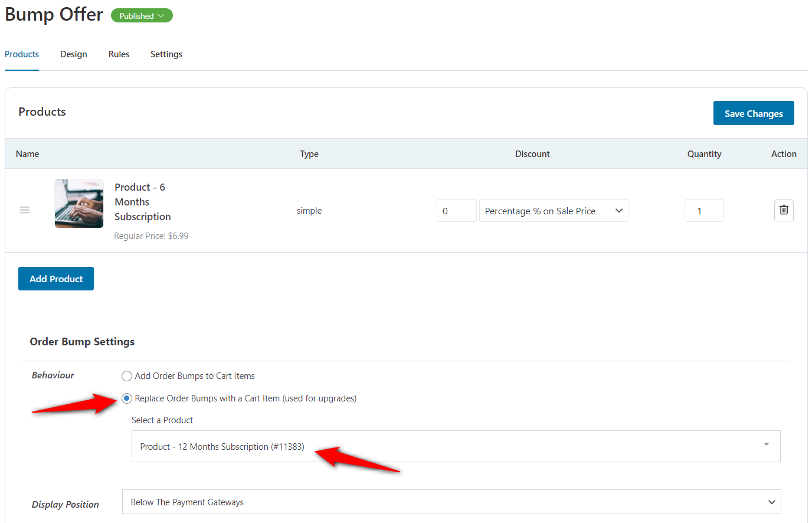
Task: Delete product with the trash icon
Action: 784,210
